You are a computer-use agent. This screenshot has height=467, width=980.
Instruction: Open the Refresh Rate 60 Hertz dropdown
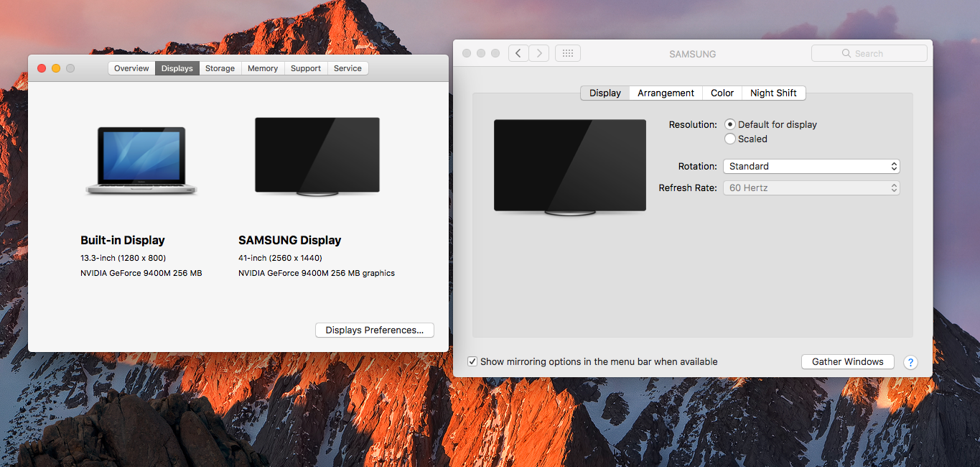(x=811, y=188)
